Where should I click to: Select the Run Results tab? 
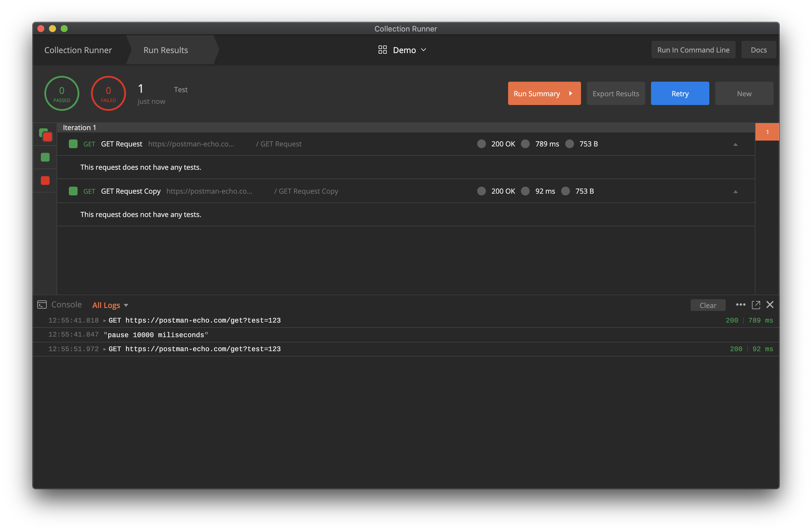165,50
